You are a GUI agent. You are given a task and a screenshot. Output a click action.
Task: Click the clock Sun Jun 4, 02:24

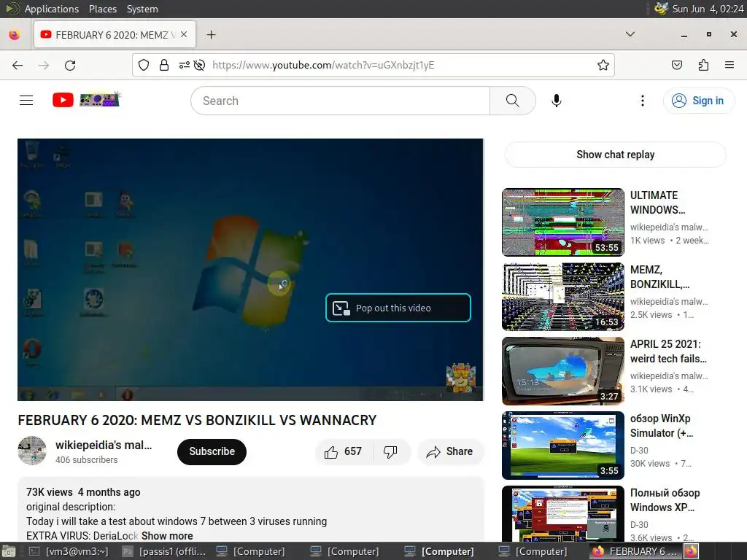(x=708, y=9)
